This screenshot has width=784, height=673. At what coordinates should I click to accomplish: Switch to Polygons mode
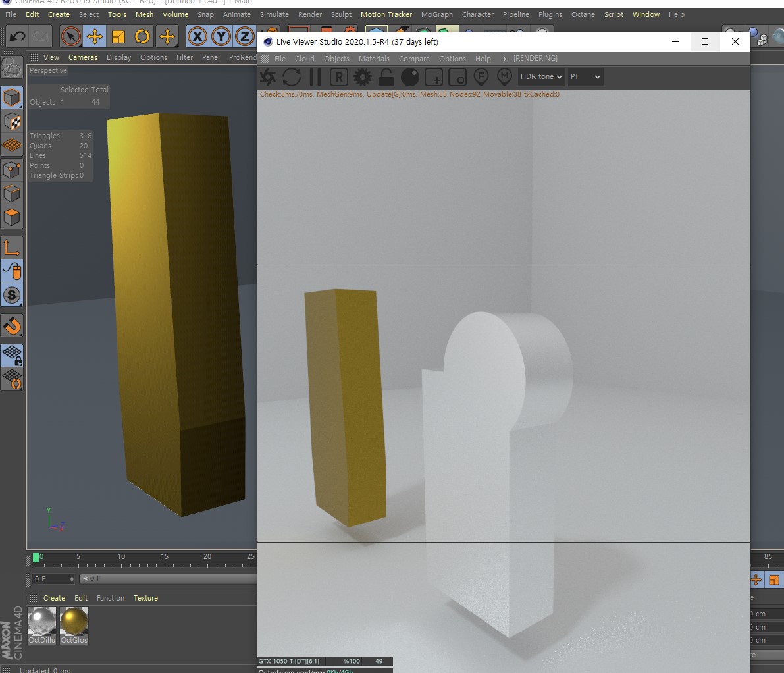coord(12,217)
